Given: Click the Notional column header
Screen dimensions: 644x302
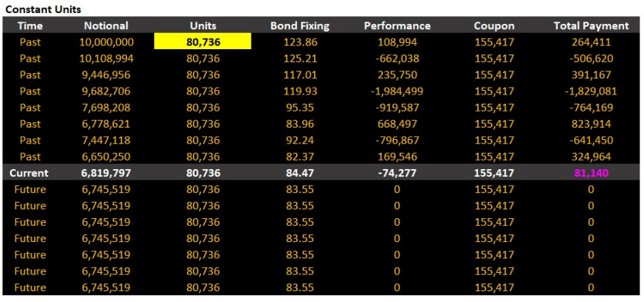Looking at the screenshot, I should tap(106, 26).
